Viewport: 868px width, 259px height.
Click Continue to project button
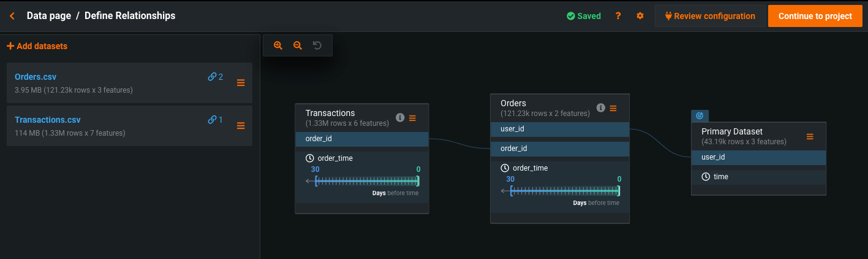(x=815, y=16)
